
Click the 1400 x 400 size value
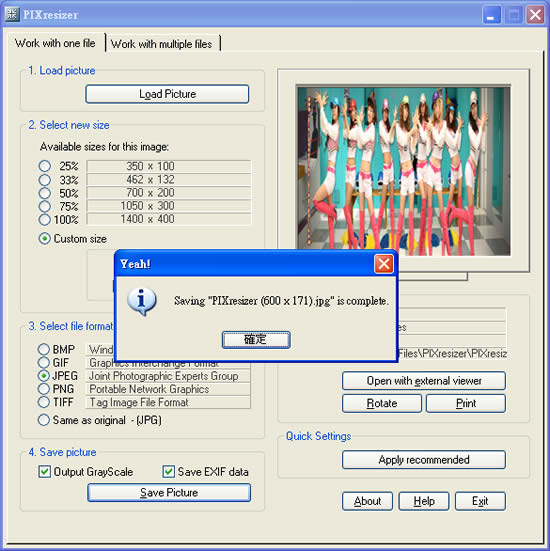pyautogui.click(x=169, y=219)
